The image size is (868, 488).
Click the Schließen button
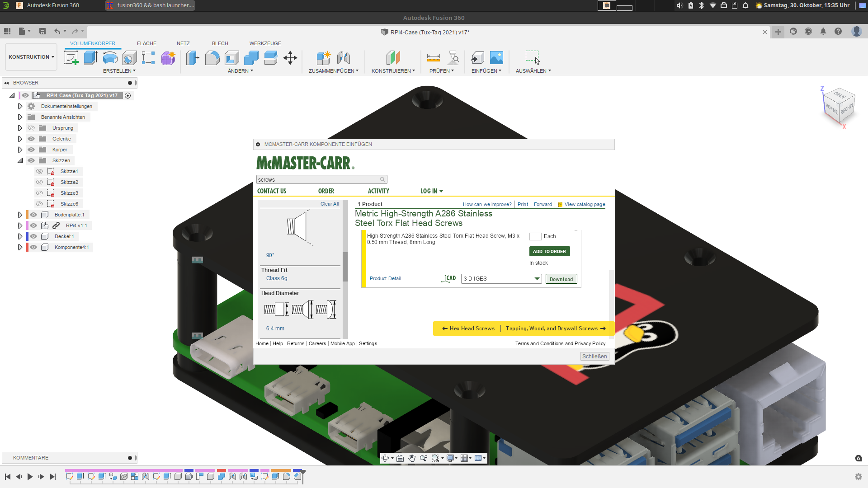pyautogui.click(x=594, y=357)
